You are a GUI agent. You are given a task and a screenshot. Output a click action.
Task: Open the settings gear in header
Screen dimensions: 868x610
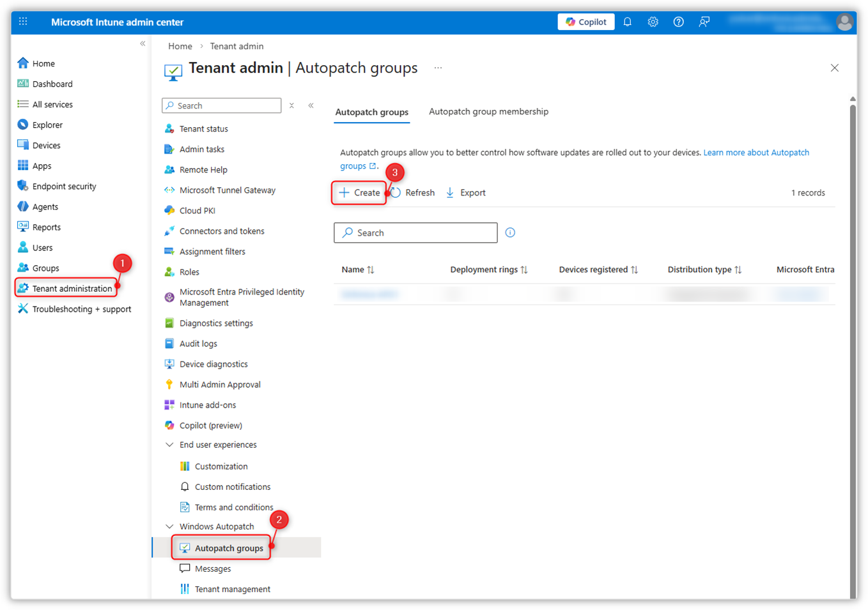[653, 22]
